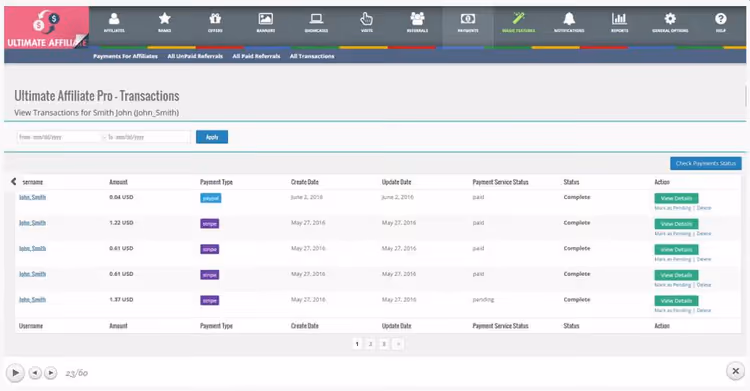Mark the 1.22 USD transaction as pending
The image size is (750, 391).
click(x=673, y=234)
